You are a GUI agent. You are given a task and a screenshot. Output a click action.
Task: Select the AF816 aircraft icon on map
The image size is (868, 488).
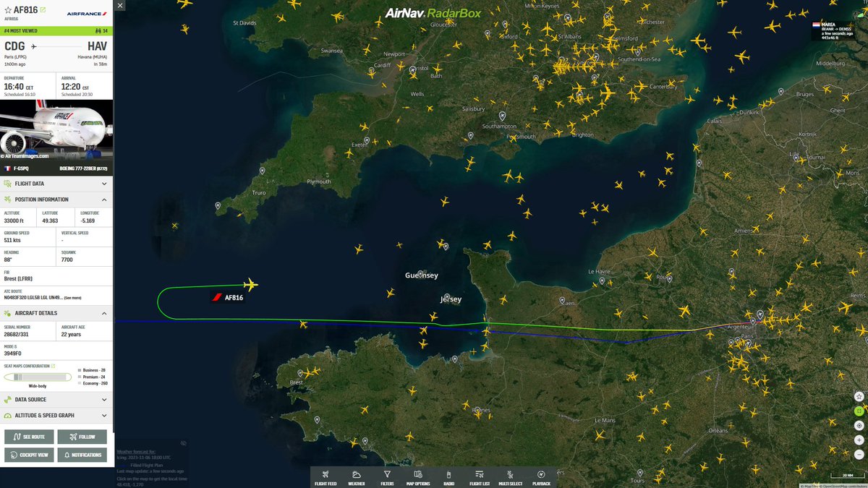pos(251,284)
